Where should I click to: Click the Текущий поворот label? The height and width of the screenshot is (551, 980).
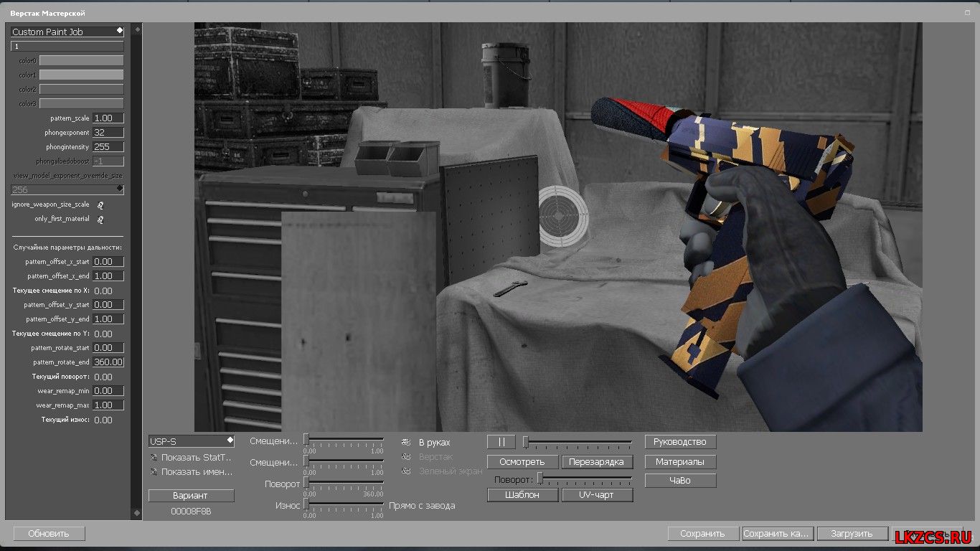coord(61,377)
